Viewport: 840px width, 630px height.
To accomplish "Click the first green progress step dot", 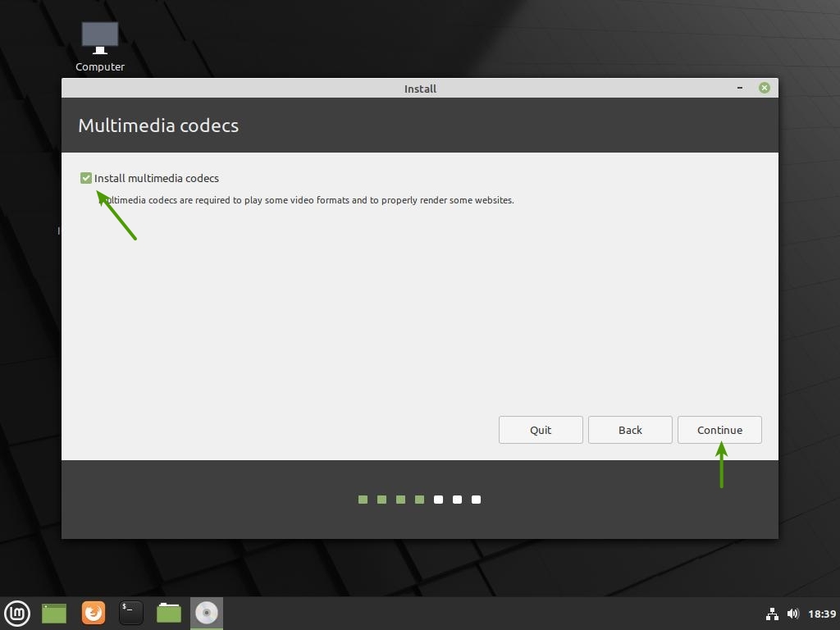I will [x=363, y=500].
